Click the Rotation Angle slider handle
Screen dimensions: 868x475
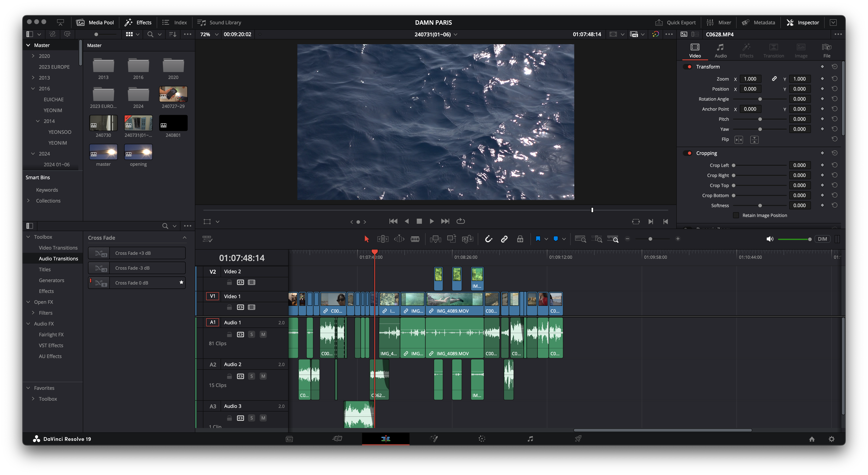[760, 99]
